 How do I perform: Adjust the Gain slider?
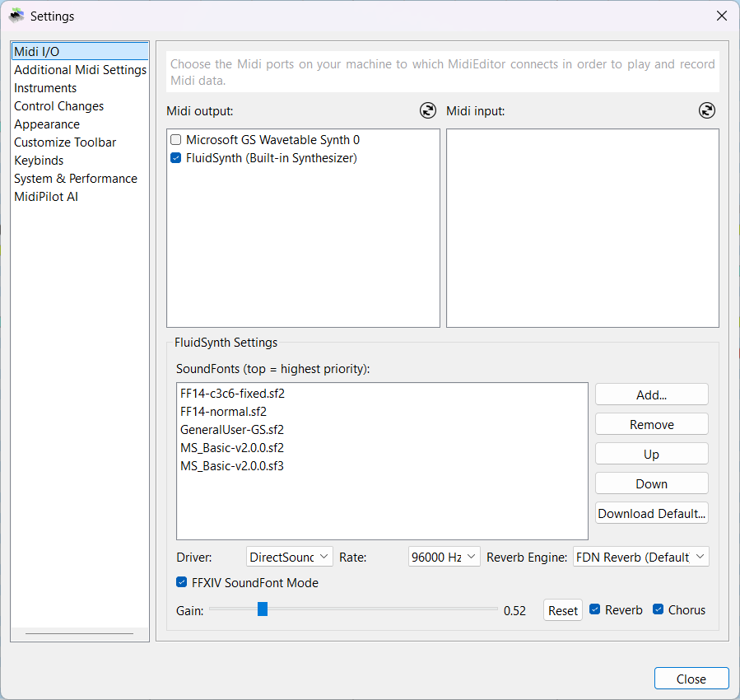point(262,609)
